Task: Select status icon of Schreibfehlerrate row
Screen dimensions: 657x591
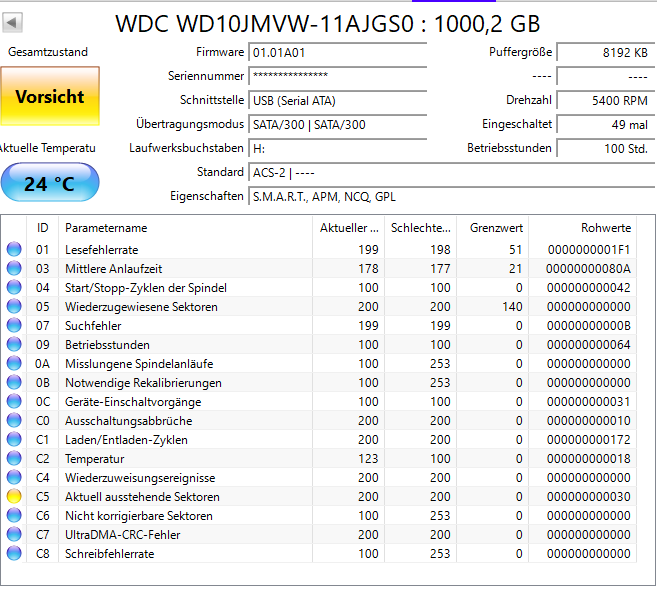Action: click(14, 553)
